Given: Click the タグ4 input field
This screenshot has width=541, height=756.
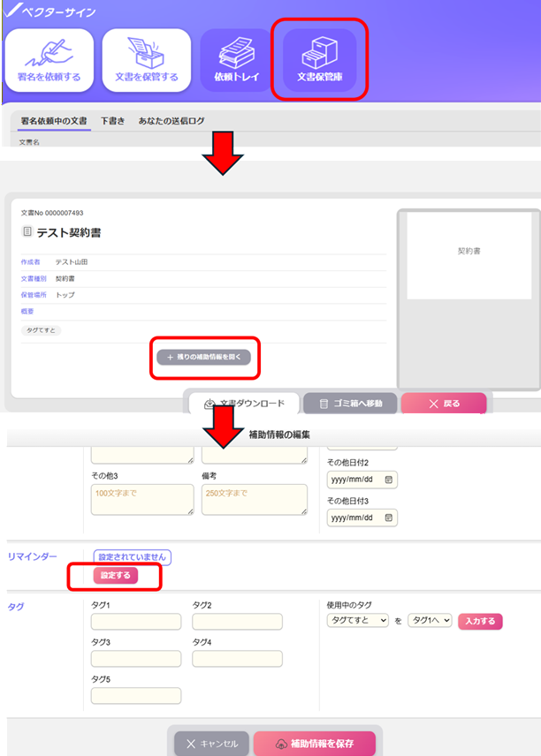Looking at the screenshot, I should pos(238,659).
